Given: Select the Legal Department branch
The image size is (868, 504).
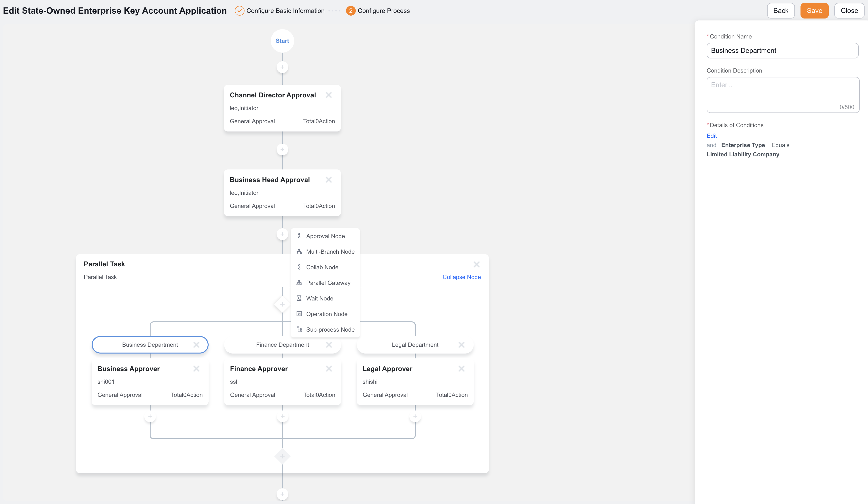Looking at the screenshot, I should (415, 345).
